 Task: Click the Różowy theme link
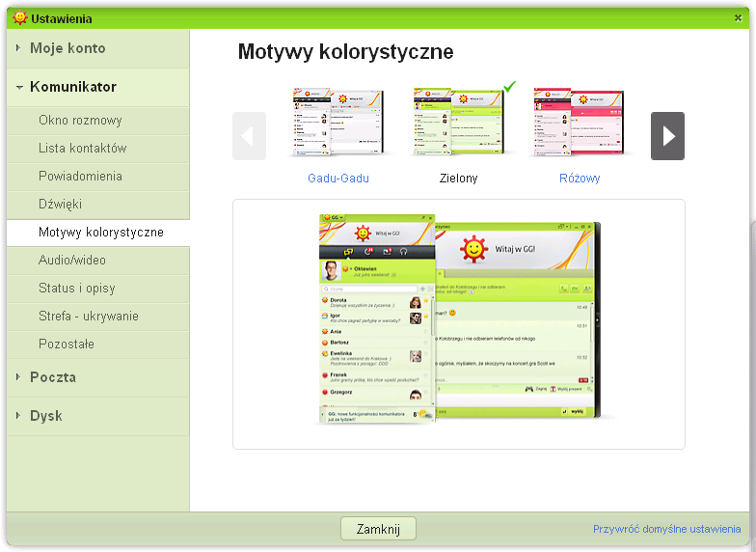[580, 178]
